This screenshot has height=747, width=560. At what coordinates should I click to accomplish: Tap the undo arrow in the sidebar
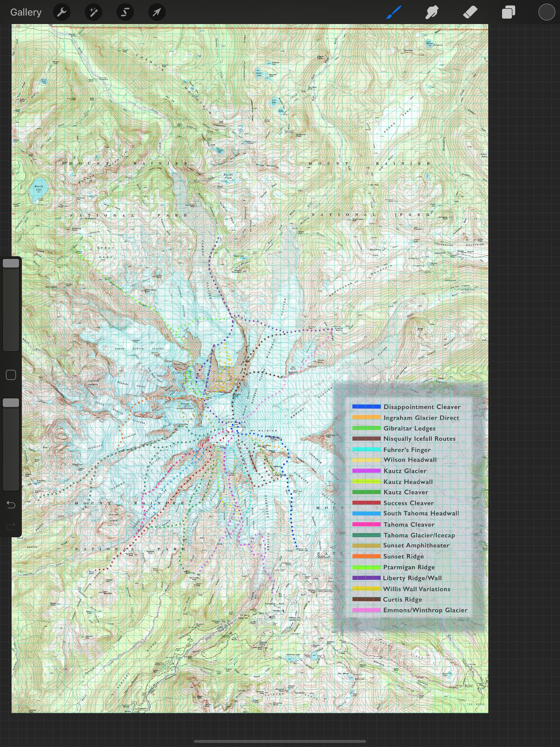pos(11,505)
